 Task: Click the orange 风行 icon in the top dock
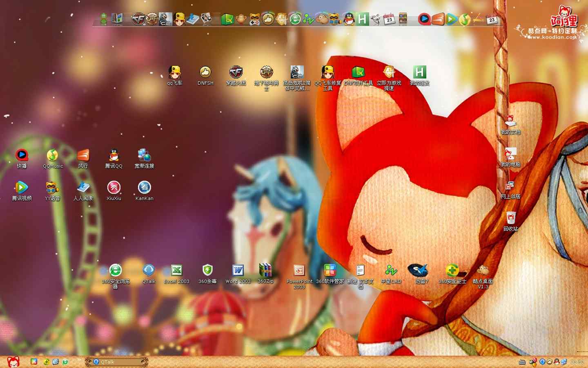coord(438,19)
